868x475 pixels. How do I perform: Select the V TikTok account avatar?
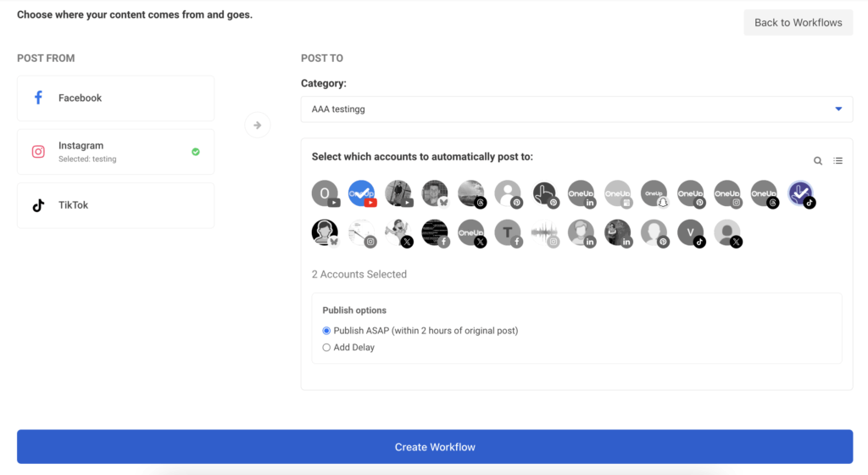point(691,233)
